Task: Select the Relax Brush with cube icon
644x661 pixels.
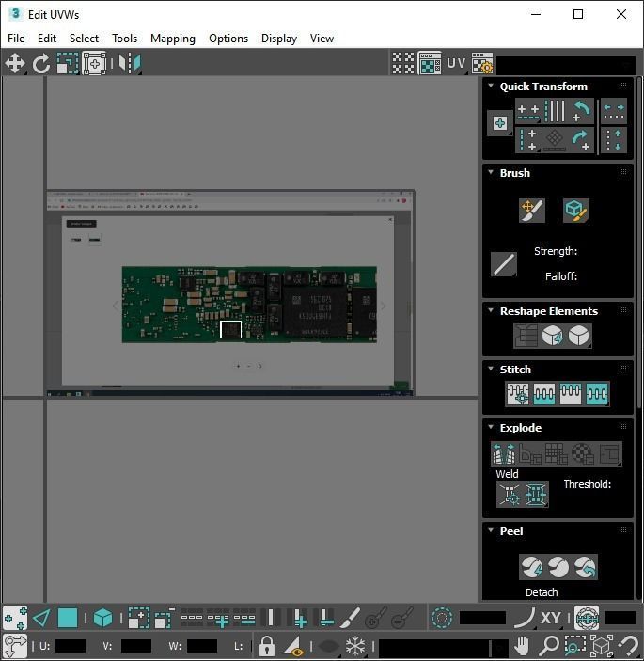Action: coord(575,210)
